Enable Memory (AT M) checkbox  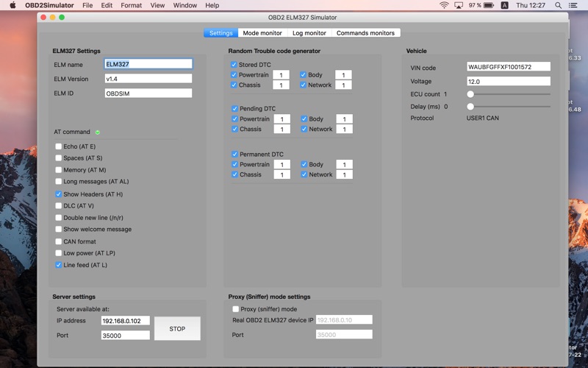tap(59, 170)
